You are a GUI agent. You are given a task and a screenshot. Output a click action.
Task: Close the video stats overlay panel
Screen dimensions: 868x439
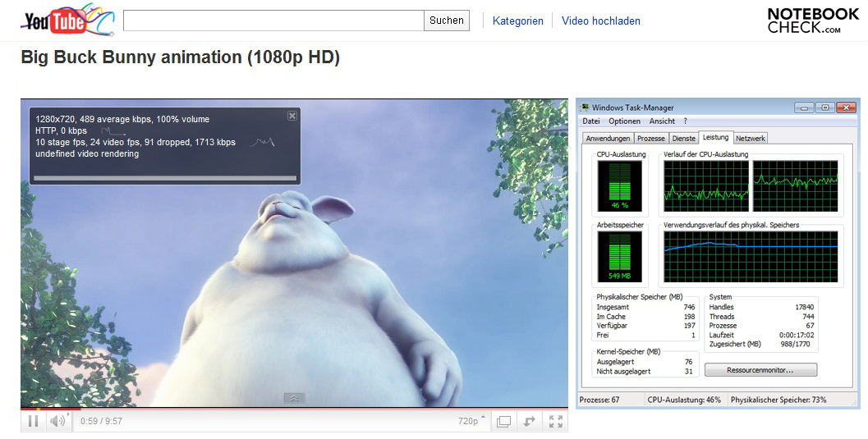tap(292, 116)
